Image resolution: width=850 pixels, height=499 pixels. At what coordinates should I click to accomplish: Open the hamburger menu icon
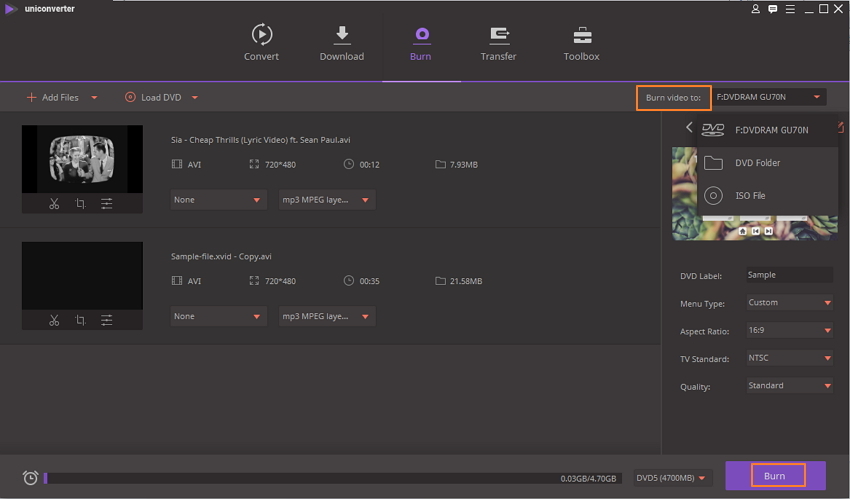(790, 9)
